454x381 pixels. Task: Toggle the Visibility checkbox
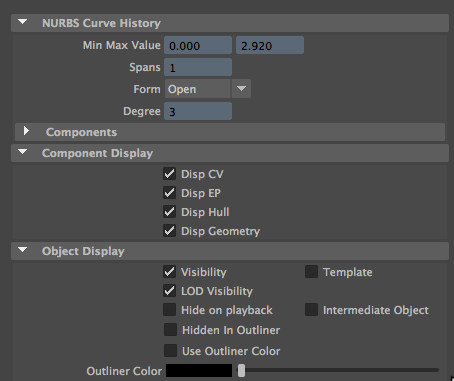(x=169, y=272)
